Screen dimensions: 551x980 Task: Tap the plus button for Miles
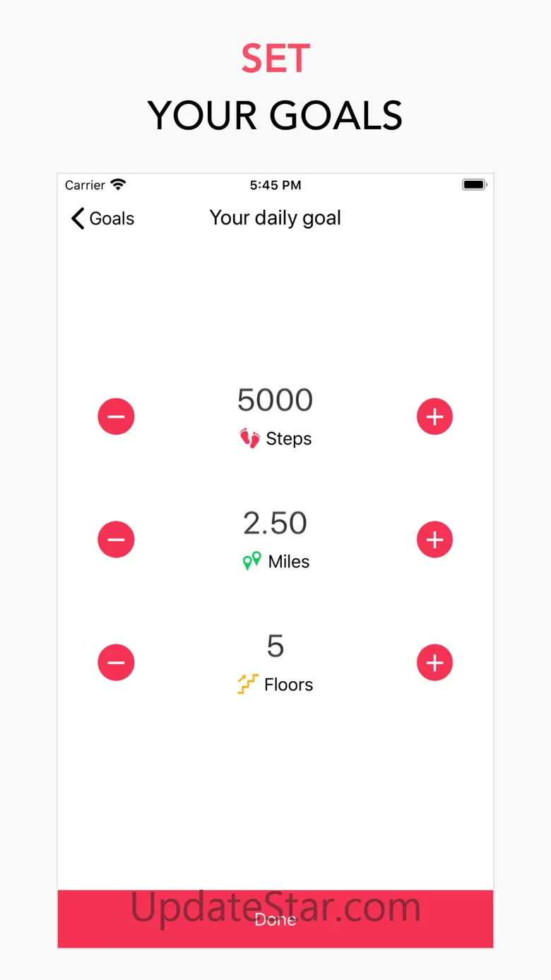pyautogui.click(x=434, y=540)
